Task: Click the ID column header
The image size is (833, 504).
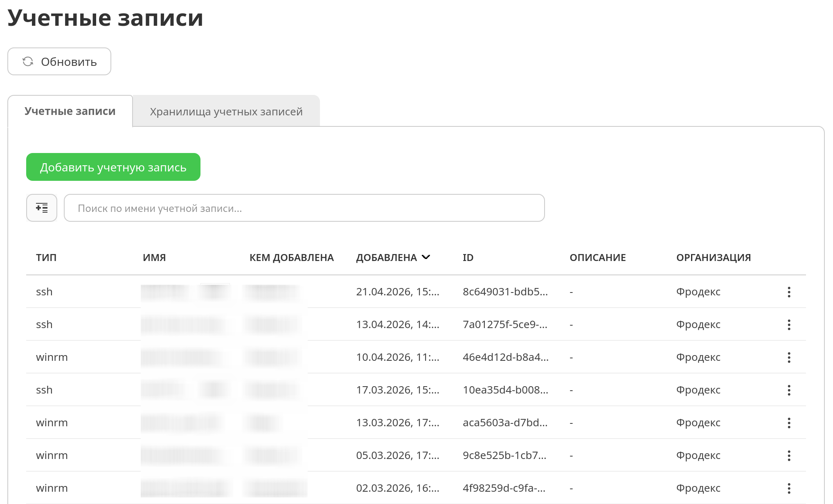Action: 468,257
